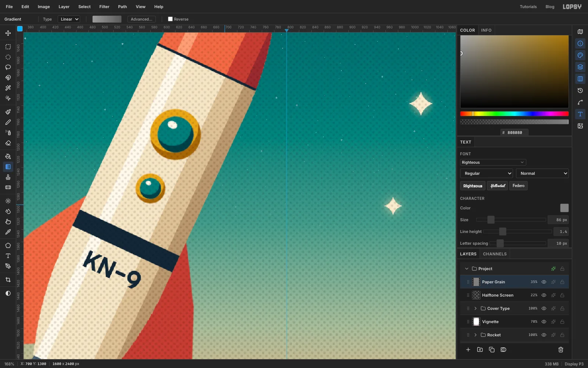Collapse the Project layer group
The height and width of the screenshot is (368, 588).
point(467,269)
